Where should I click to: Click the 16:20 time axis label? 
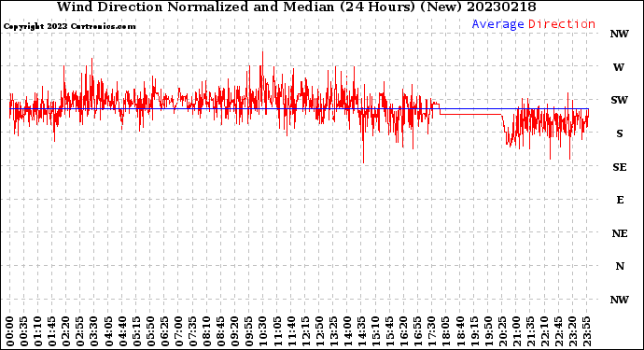tap(403, 331)
